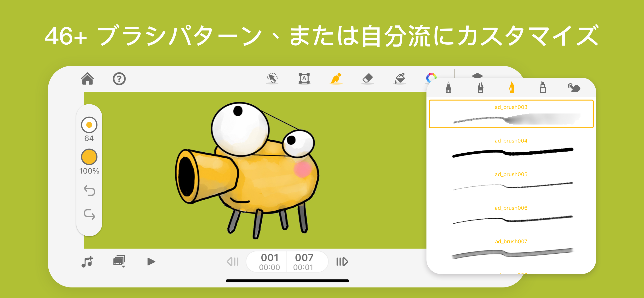Screen dimensions: 644x298
Task: Select the eraser tool
Action: [368, 78]
